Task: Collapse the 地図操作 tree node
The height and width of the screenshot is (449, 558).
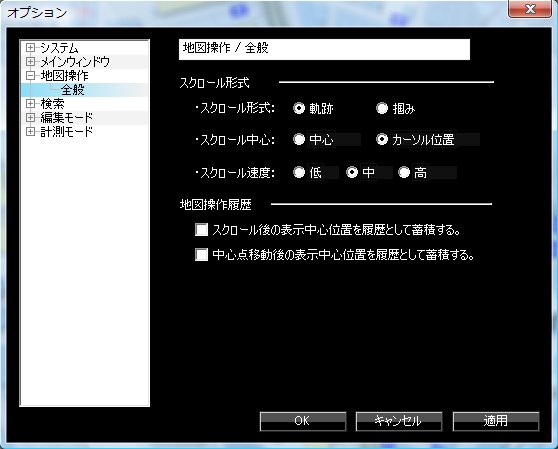Action: pyautogui.click(x=31, y=75)
